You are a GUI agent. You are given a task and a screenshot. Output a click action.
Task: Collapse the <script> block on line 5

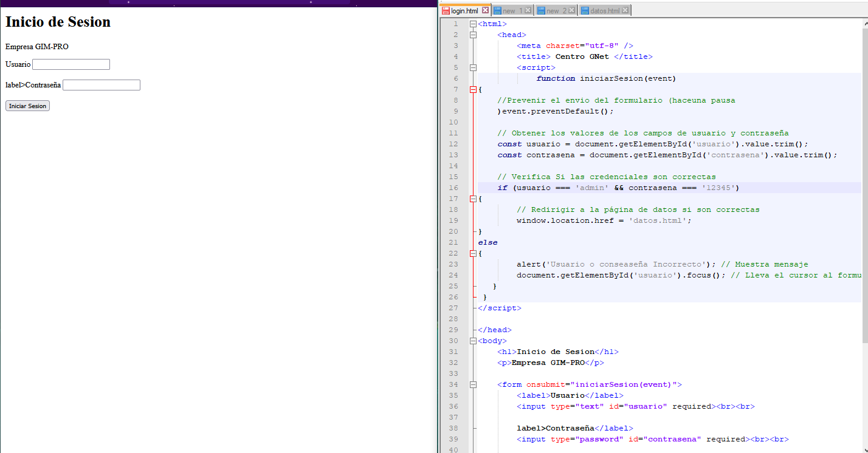click(x=473, y=67)
